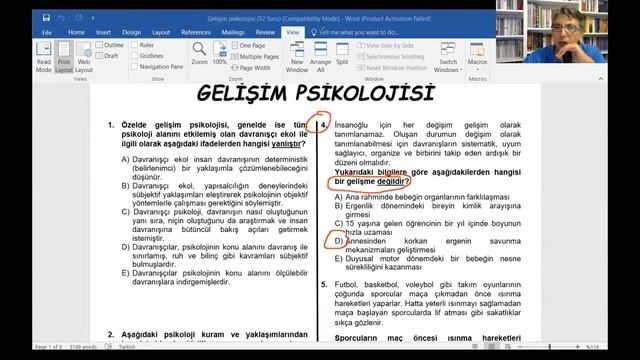640x360 pixels.
Task: Open the Layout tab
Action: coord(161,32)
